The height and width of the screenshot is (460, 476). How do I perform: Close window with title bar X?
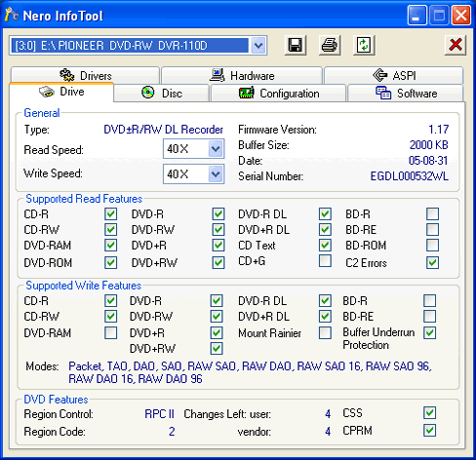461,16
